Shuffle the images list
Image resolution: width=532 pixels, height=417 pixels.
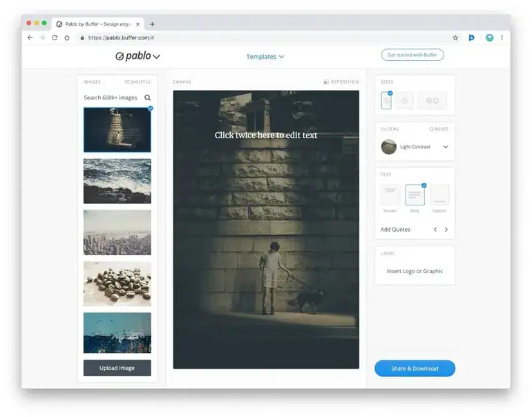pos(137,82)
